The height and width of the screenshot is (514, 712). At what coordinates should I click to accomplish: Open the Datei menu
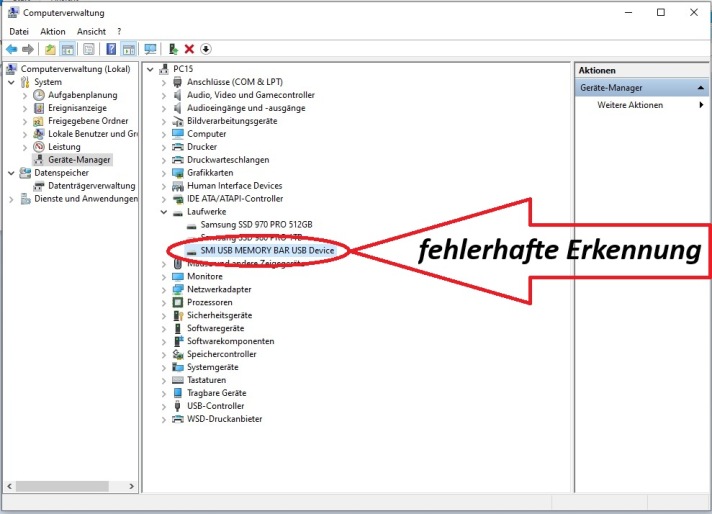coord(19,31)
